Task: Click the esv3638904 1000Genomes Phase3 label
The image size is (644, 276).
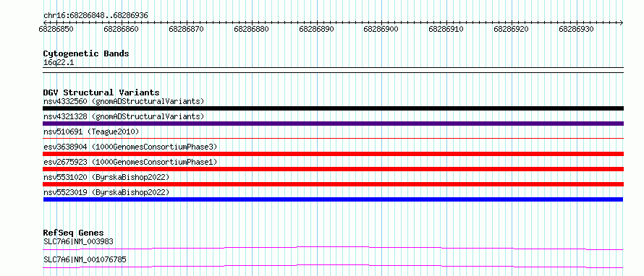Action: [x=130, y=147]
